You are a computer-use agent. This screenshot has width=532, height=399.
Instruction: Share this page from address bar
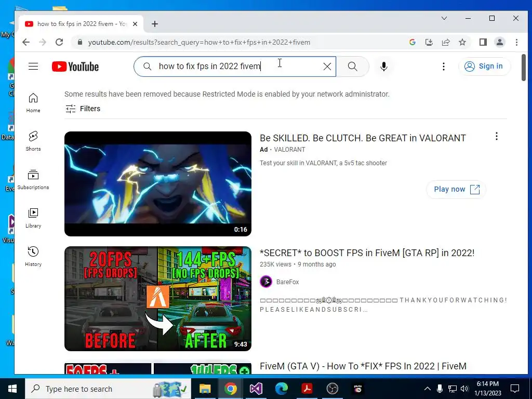click(445, 42)
